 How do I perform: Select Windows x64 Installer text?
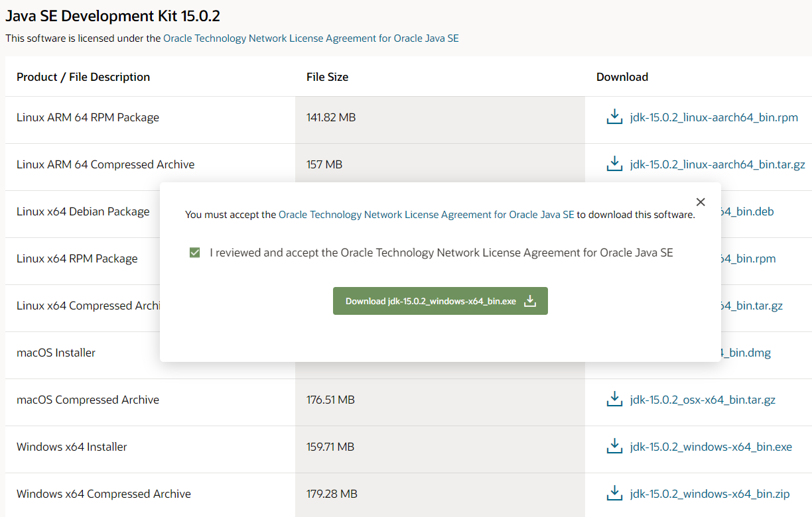72,447
